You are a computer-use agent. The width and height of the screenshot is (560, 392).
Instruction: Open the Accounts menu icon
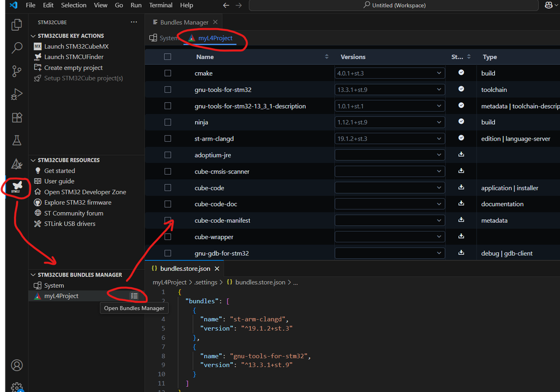point(17,365)
